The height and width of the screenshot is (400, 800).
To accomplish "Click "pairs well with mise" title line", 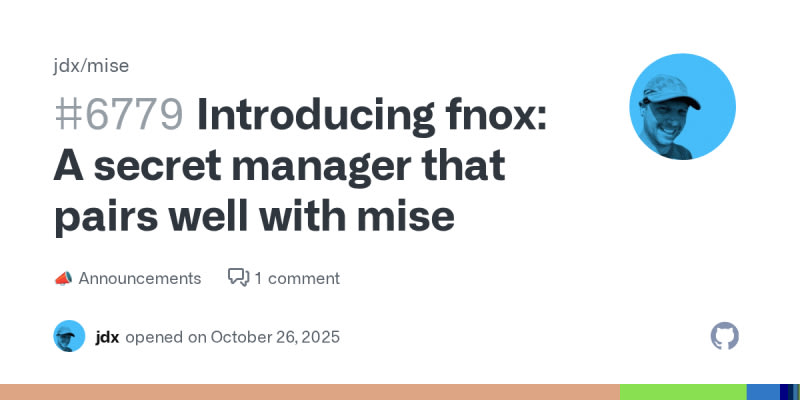I will click(x=254, y=216).
